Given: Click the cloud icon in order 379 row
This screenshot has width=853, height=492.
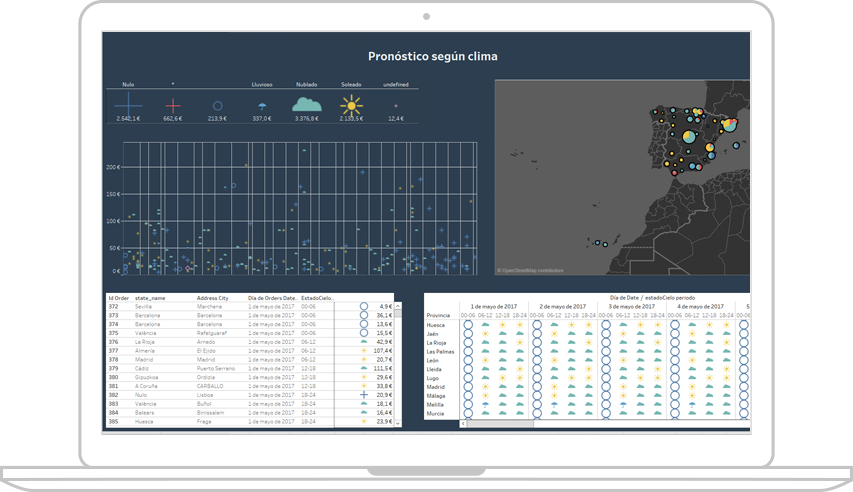Looking at the screenshot, I should point(364,368).
